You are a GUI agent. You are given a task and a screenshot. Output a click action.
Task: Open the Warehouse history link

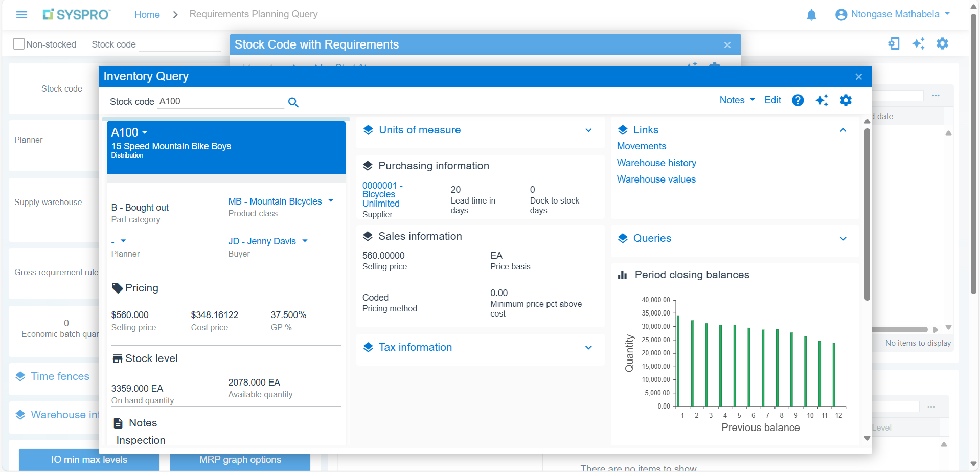656,163
